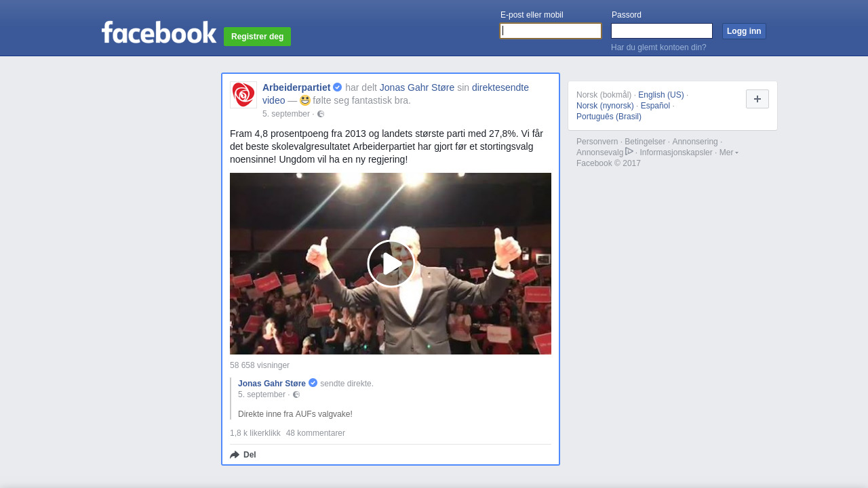Open the direktesendte video link
The height and width of the screenshot is (488, 868).
[x=396, y=94]
